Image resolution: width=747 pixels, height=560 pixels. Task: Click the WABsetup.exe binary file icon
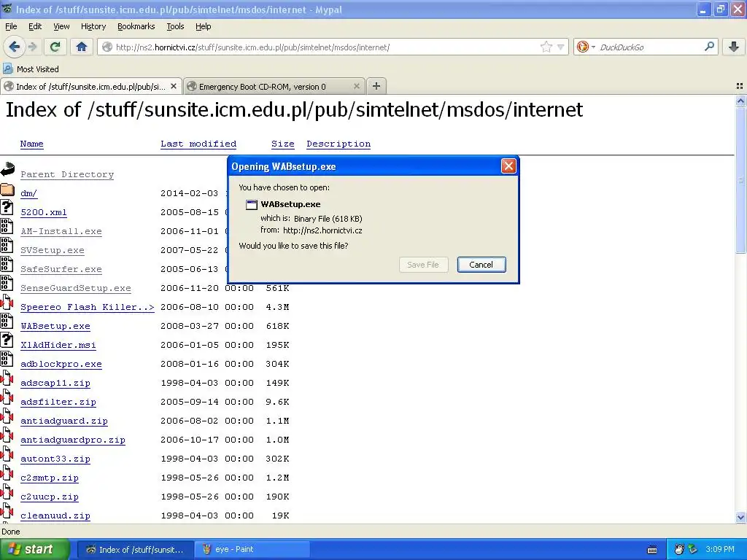coord(7,321)
